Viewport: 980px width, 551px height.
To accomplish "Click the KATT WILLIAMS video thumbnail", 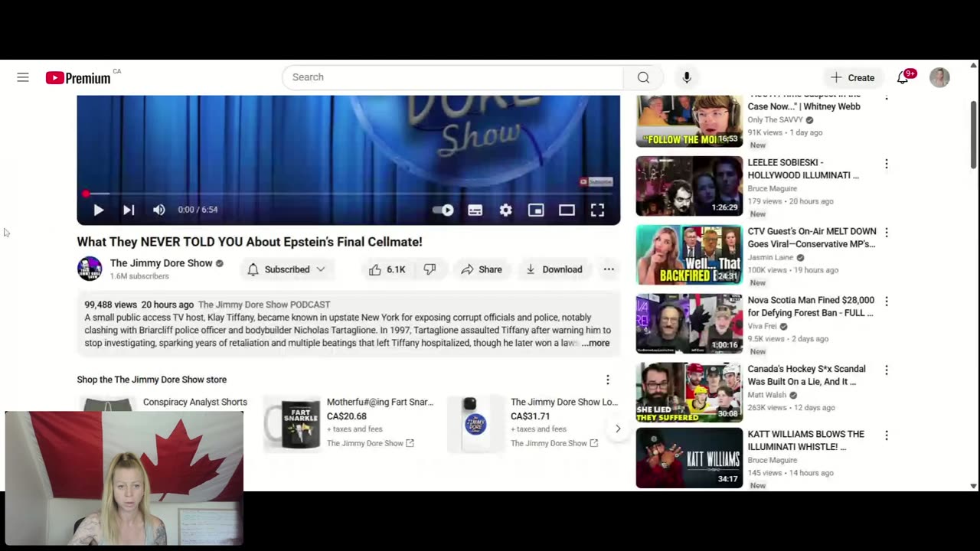I will [689, 458].
